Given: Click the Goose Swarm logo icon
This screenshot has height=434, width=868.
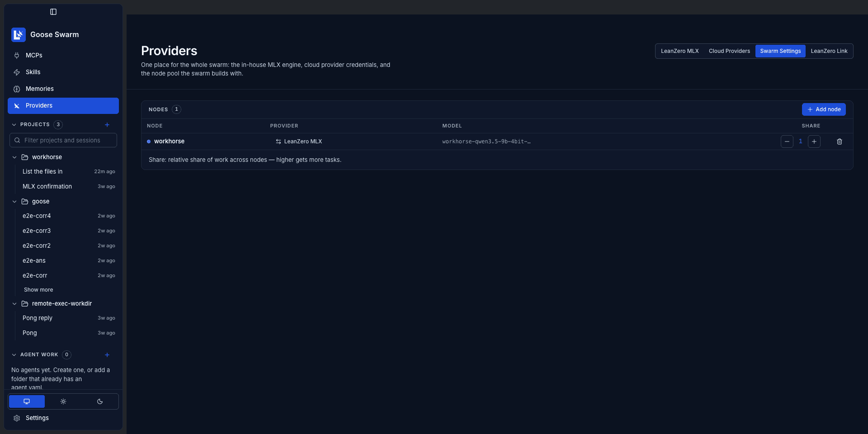Looking at the screenshot, I should [19, 35].
